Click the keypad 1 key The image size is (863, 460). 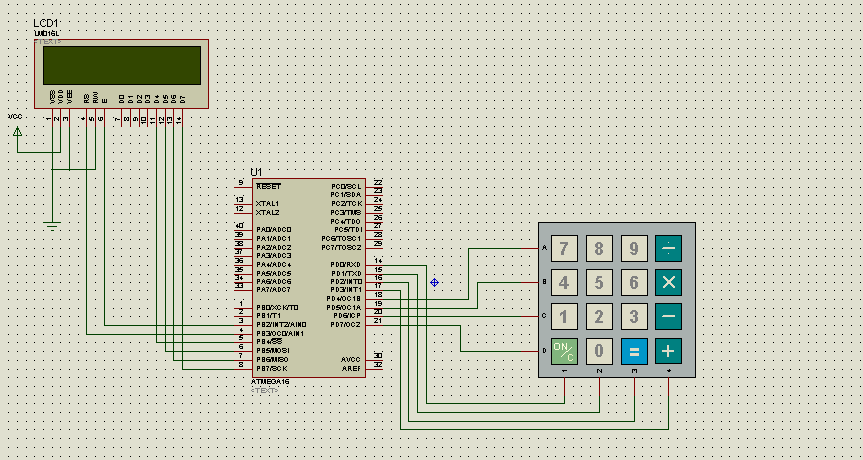click(x=564, y=317)
